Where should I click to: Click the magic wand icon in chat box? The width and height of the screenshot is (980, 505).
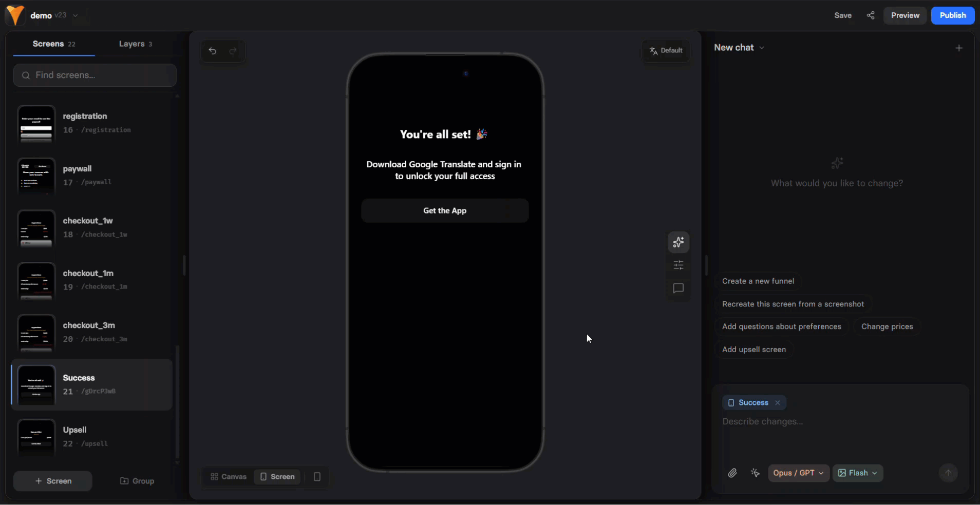tap(755, 473)
